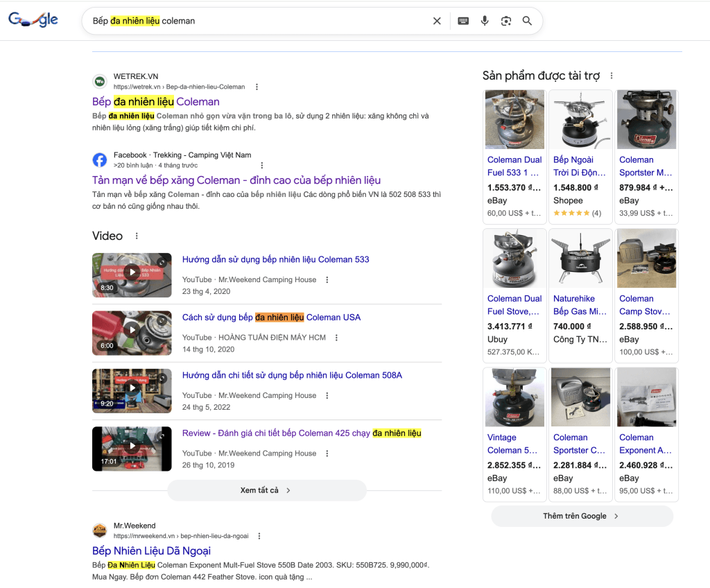Open options menu beside Video heading

point(137,236)
